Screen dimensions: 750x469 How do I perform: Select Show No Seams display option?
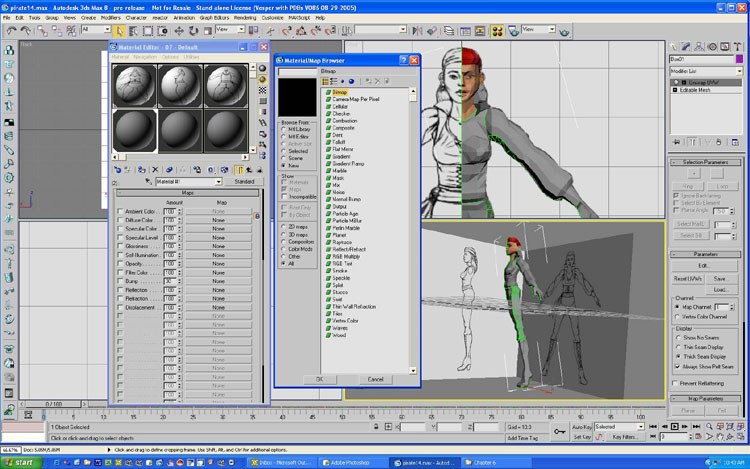coord(677,339)
